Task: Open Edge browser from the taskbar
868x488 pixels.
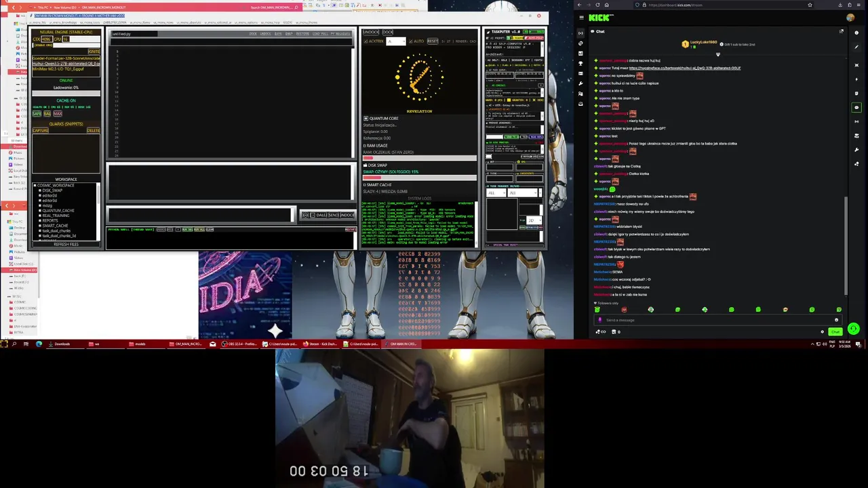Action: coord(39,344)
